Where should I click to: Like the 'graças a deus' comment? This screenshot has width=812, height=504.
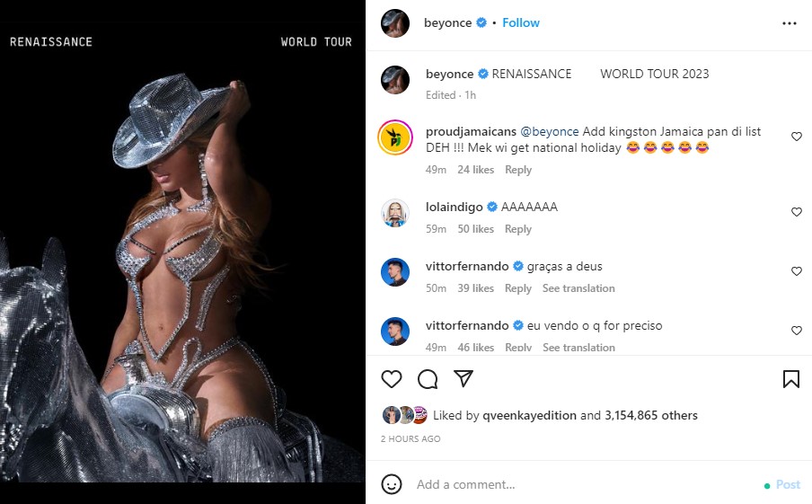[796, 271]
